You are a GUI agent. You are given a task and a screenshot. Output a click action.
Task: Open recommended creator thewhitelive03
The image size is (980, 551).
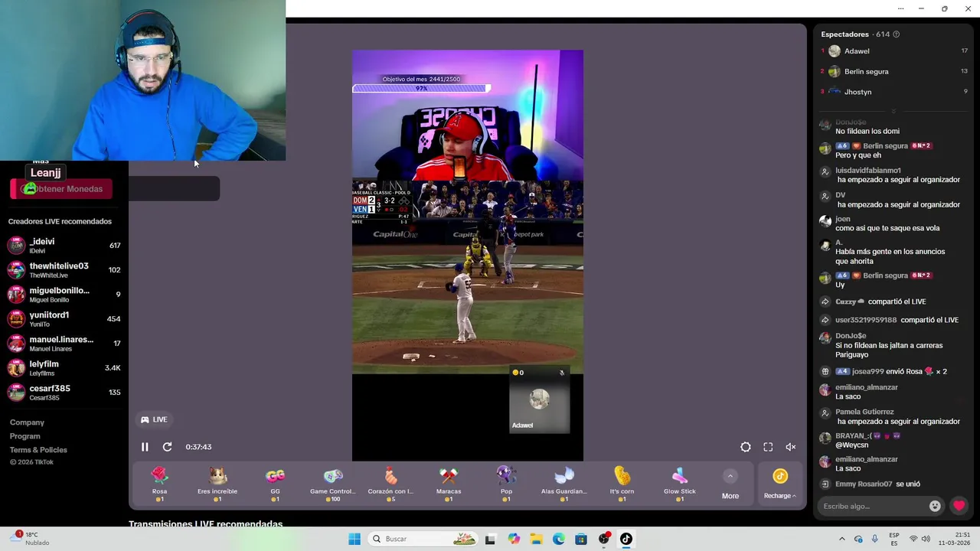pos(64,270)
